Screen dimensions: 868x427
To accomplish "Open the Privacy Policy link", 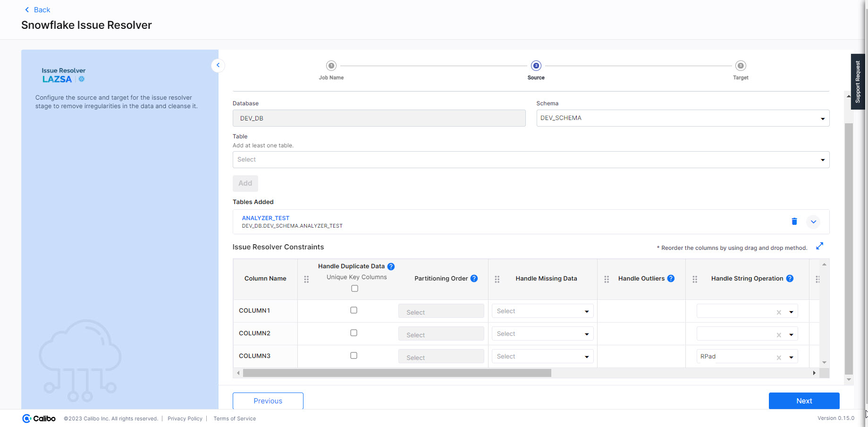I will pos(185,418).
